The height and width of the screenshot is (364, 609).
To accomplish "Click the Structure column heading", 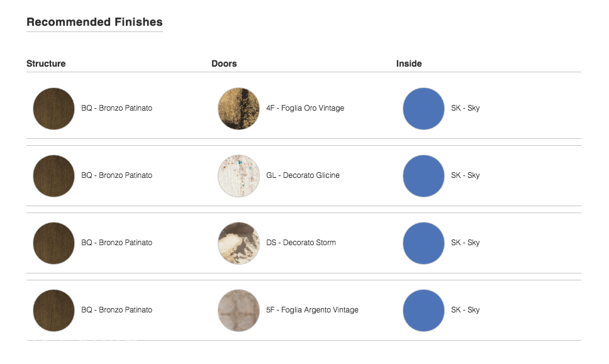I will click(46, 63).
